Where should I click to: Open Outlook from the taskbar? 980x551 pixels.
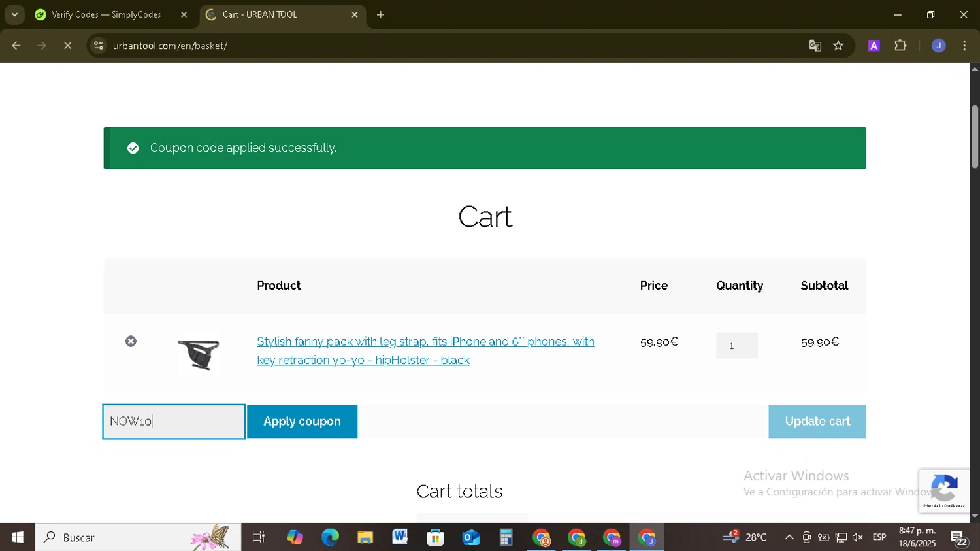point(470,537)
